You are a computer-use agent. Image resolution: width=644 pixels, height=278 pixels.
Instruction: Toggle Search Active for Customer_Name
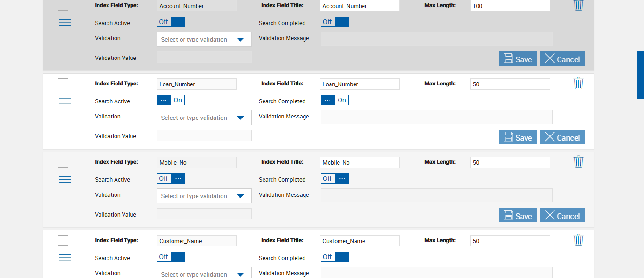point(171,257)
